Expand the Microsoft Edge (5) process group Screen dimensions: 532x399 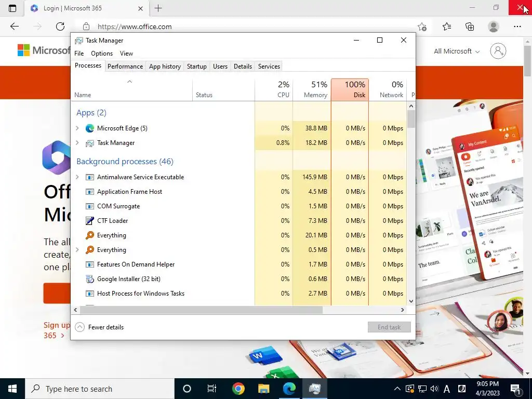click(77, 128)
